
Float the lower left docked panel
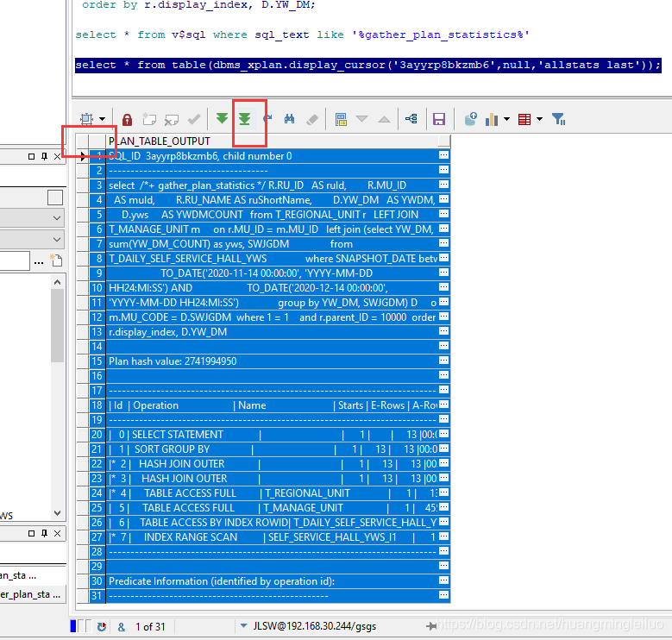(x=31, y=533)
